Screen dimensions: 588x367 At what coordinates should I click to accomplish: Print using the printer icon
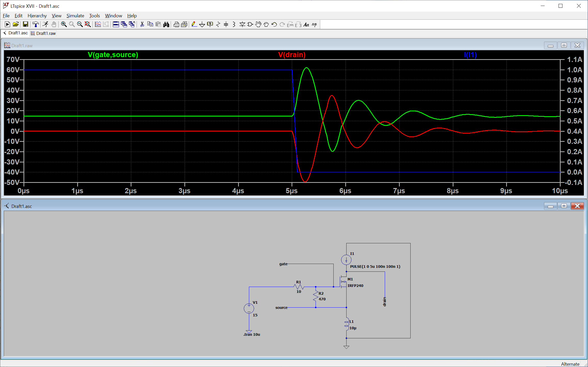coord(176,25)
